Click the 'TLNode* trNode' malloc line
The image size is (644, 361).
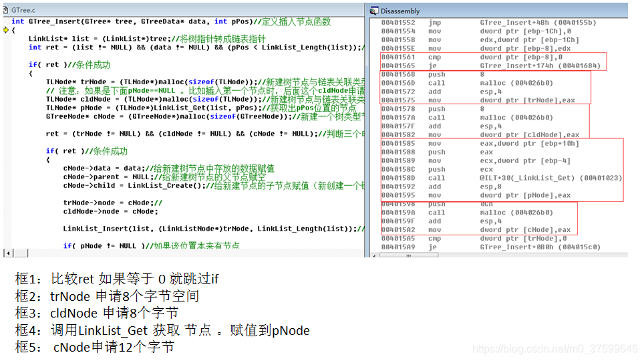pos(205,82)
